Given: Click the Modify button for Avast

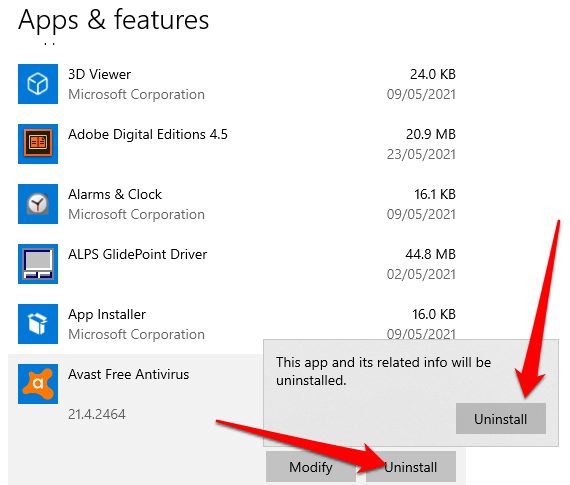Looking at the screenshot, I should coord(311,467).
